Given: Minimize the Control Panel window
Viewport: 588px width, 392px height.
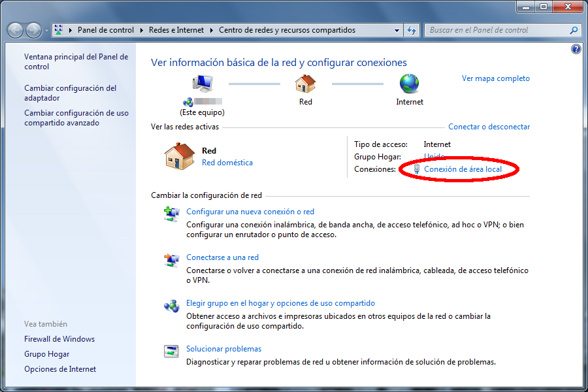Looking at the screenshot, I should [526, 7].
